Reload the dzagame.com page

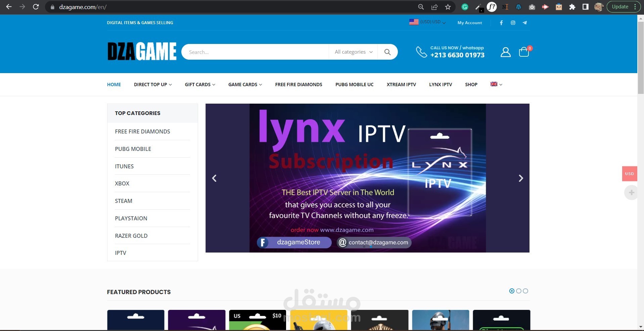pyautogui.click(x=36, y=7)
